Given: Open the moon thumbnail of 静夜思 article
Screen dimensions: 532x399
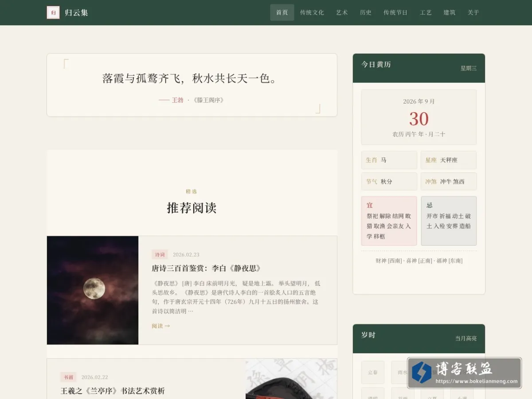Looking at the screenshot, I should tap(93, 290).
